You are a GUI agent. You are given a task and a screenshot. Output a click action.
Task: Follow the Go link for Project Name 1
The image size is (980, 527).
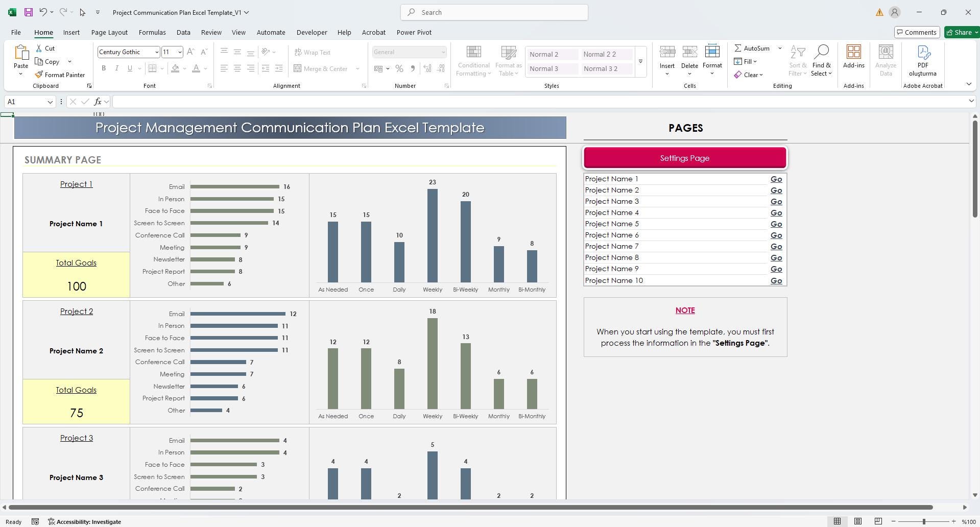(x=776, y=179)
